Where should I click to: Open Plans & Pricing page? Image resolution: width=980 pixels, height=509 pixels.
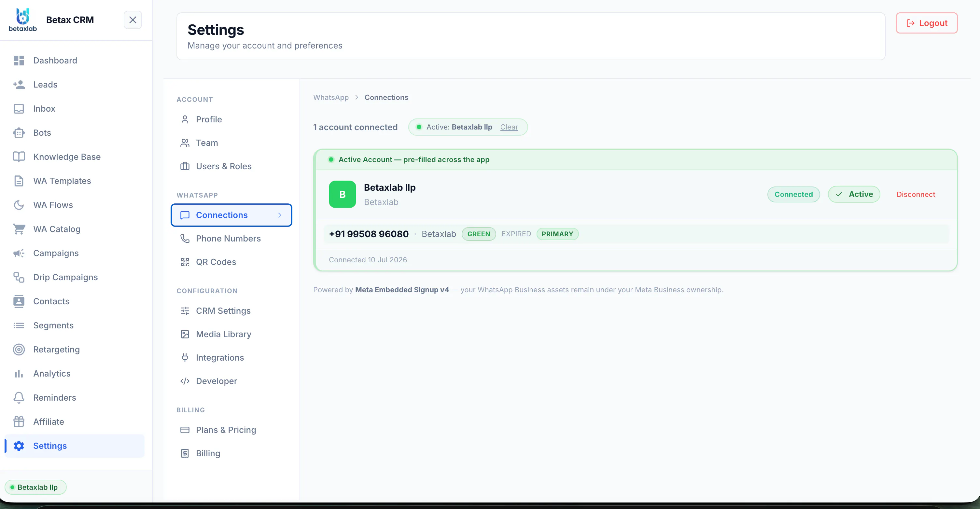pos(231,430)
